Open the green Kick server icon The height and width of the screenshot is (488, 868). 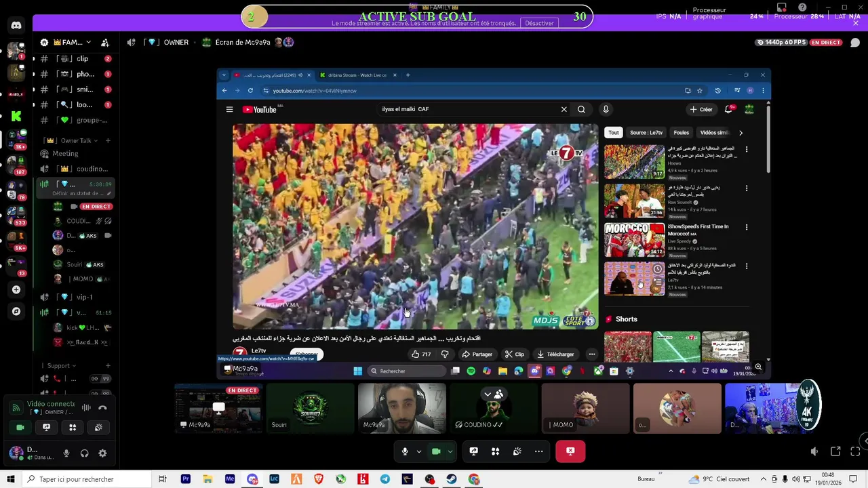tap(16, 116)
